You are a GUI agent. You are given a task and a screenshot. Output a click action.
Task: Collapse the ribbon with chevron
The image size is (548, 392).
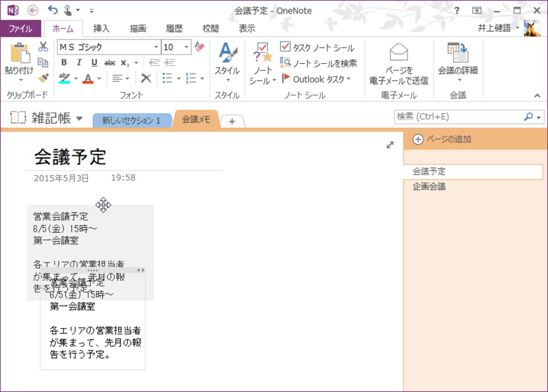coord(537,95)
